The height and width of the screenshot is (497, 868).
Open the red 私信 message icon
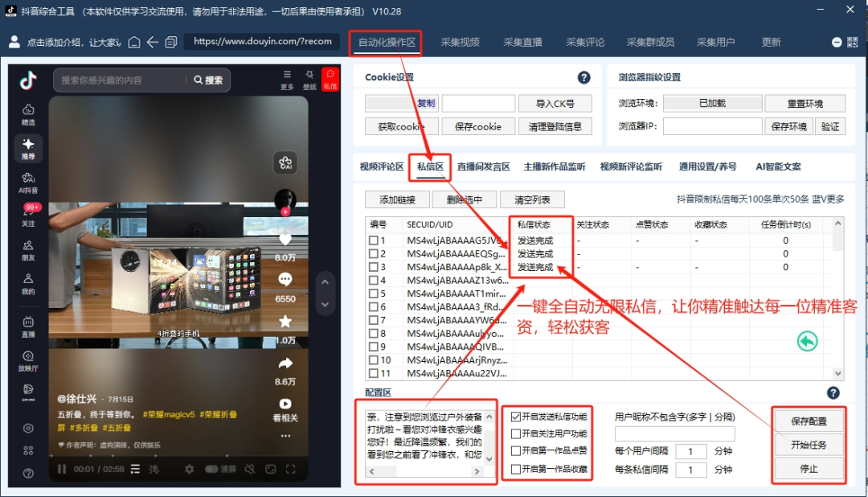[330, 80]
